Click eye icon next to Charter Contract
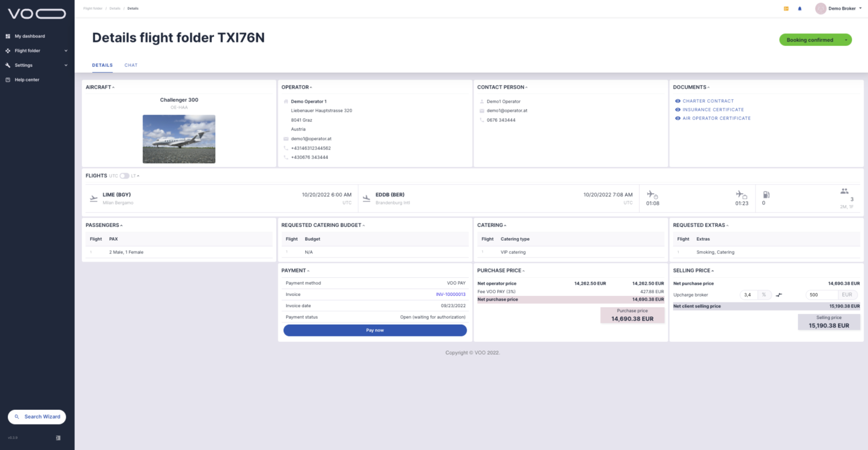 tap(678, 101)
